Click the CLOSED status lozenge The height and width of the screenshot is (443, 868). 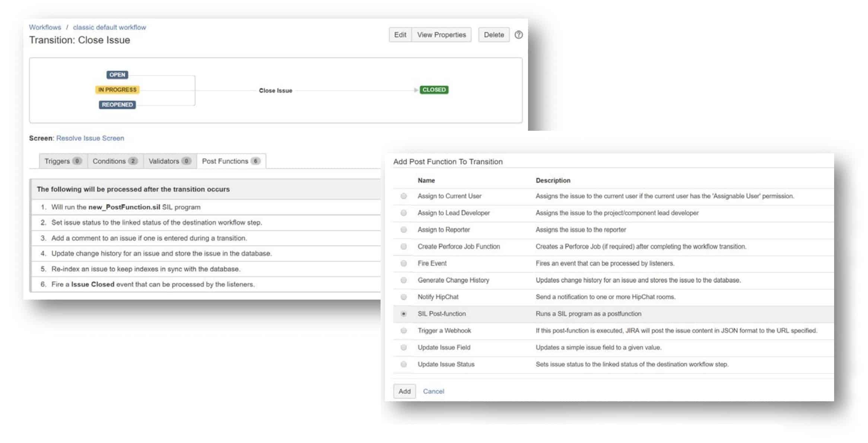click(x=434, y=89)
